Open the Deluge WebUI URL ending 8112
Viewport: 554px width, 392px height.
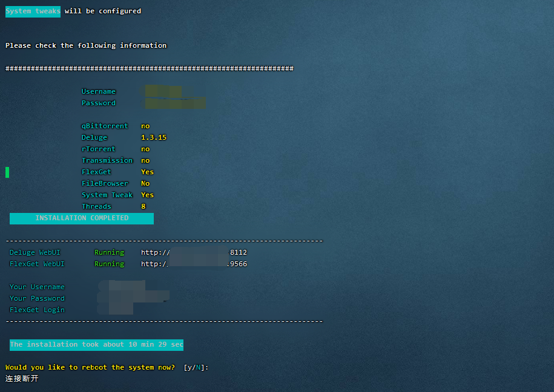point(194,252)
